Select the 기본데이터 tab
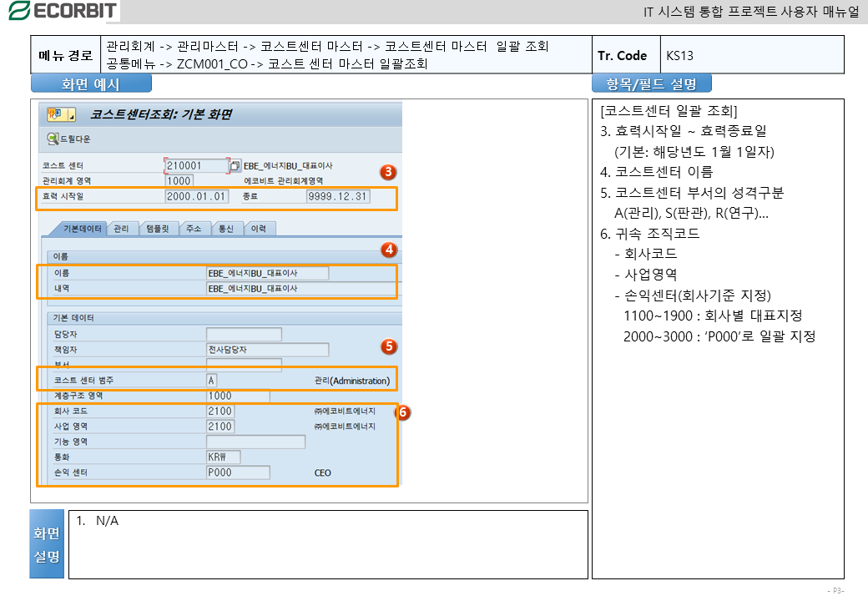 (x=78, y=229)
